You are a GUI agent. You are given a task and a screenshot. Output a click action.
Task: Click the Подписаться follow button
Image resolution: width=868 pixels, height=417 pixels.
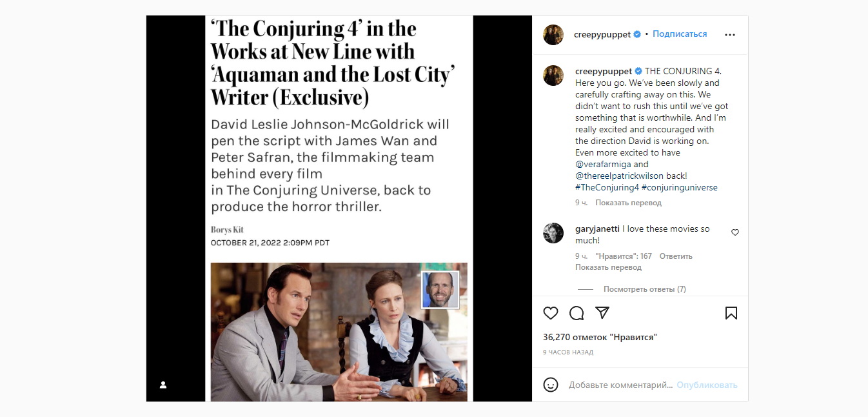click(x=680, y=34)
